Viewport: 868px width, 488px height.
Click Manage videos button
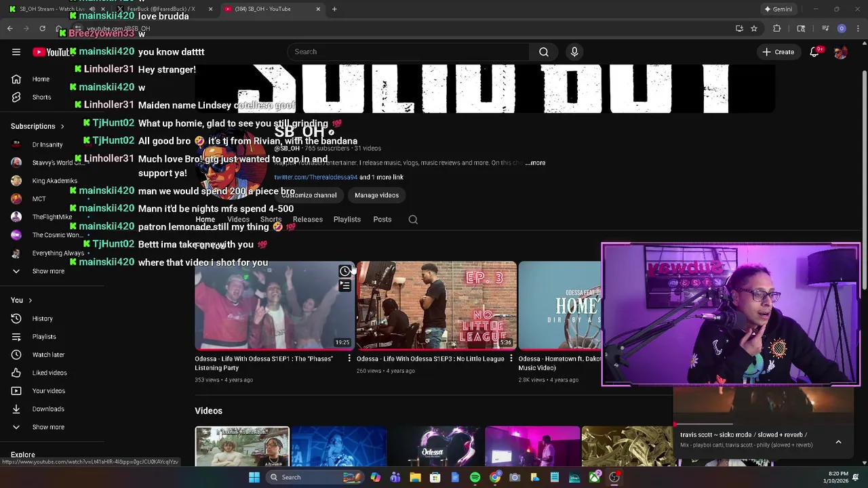point(376,195)
